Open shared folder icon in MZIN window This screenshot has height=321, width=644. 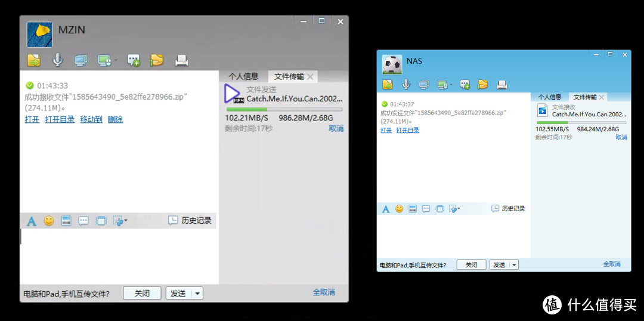point(156,60)
